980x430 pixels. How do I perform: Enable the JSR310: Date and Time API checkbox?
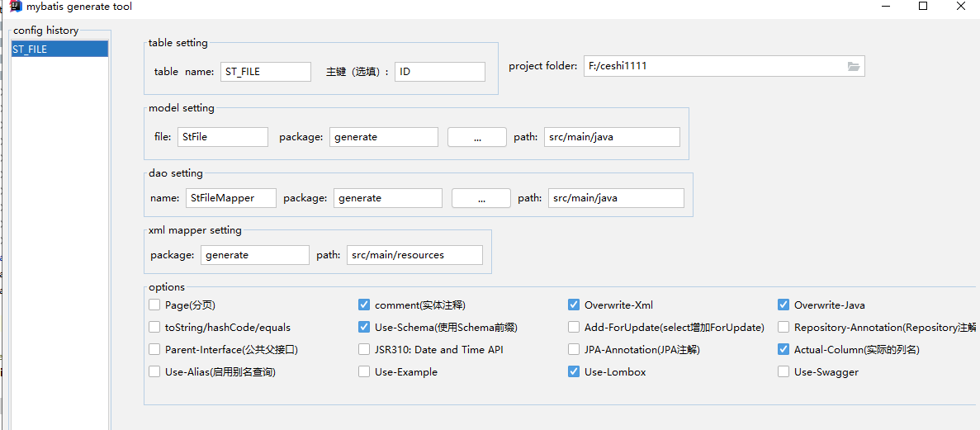(364, 350)
